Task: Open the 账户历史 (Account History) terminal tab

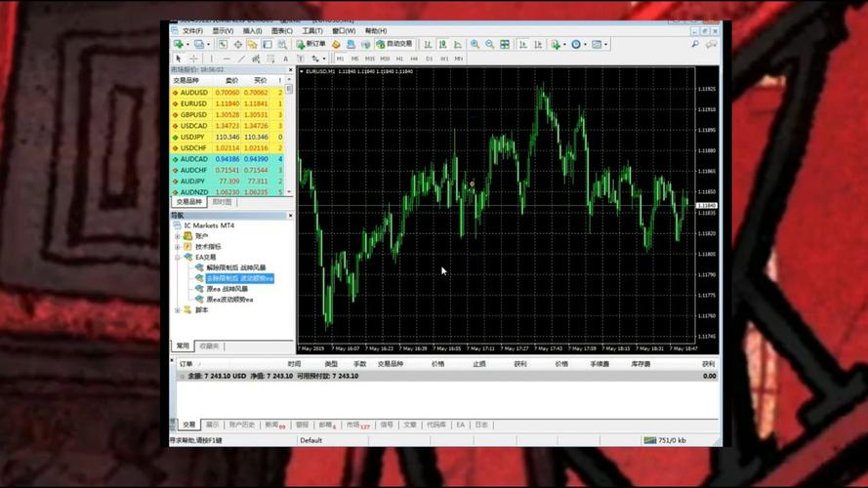Action: pyautogui.click(x=241, y=426)
